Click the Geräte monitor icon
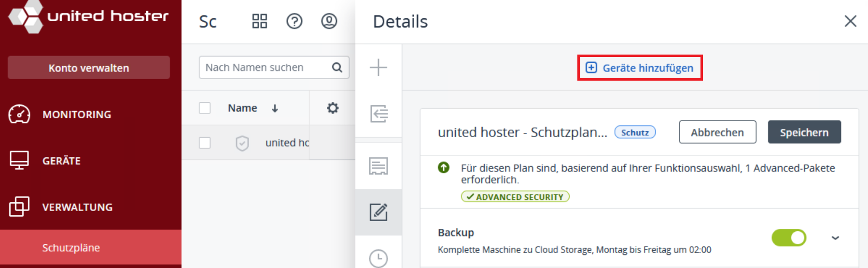The width and height of the screenshot is (868, 268). [19, 160]
